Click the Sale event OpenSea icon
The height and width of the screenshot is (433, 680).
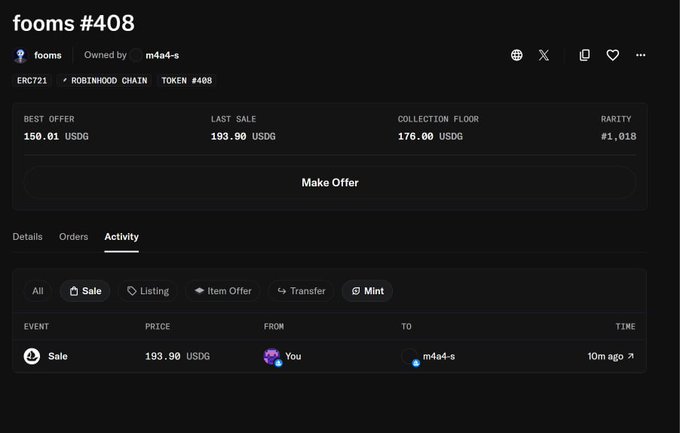coord(32,356)
